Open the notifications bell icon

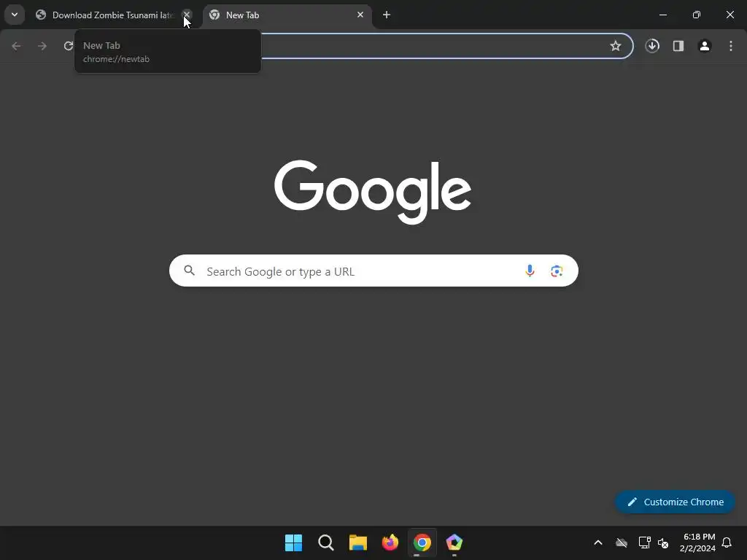pos(727,542)
